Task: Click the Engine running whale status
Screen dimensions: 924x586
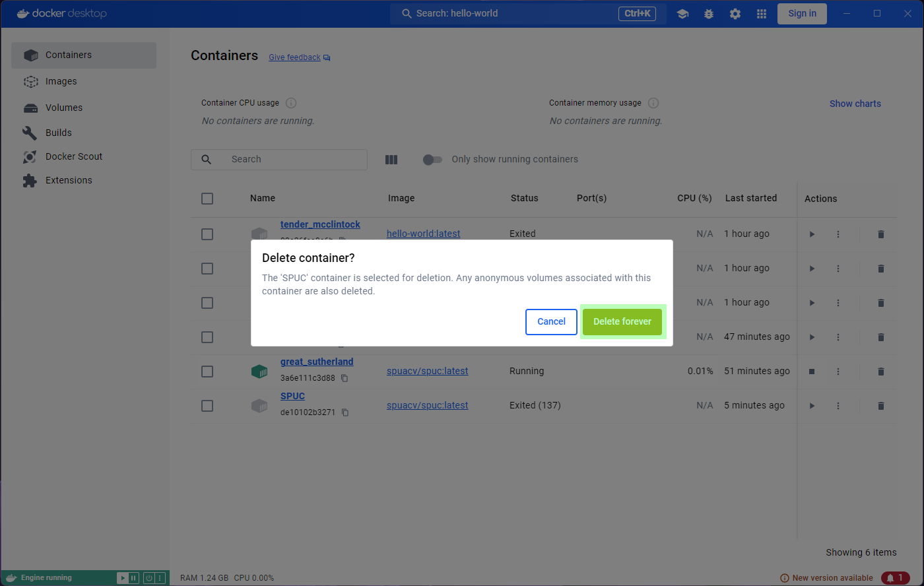Action: coord(39,578)
